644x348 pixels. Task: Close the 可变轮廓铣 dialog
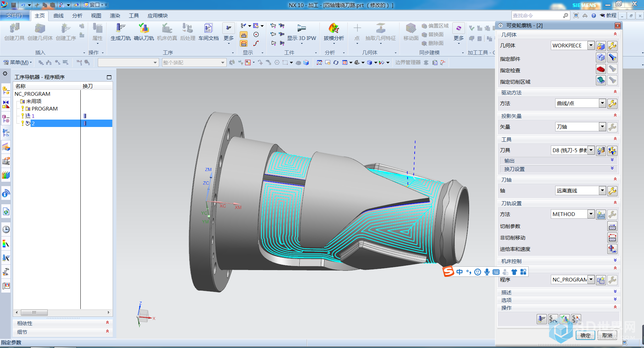point(617,26)
